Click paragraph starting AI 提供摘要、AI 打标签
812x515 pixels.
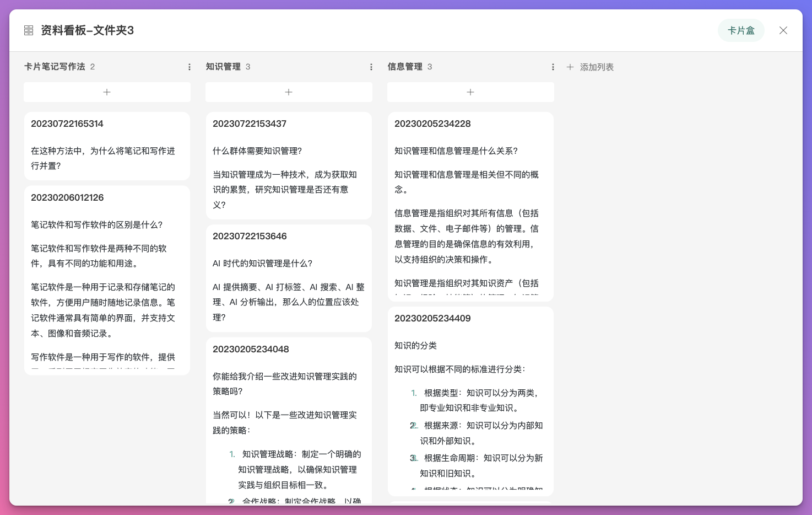click(x=289, y=302)
